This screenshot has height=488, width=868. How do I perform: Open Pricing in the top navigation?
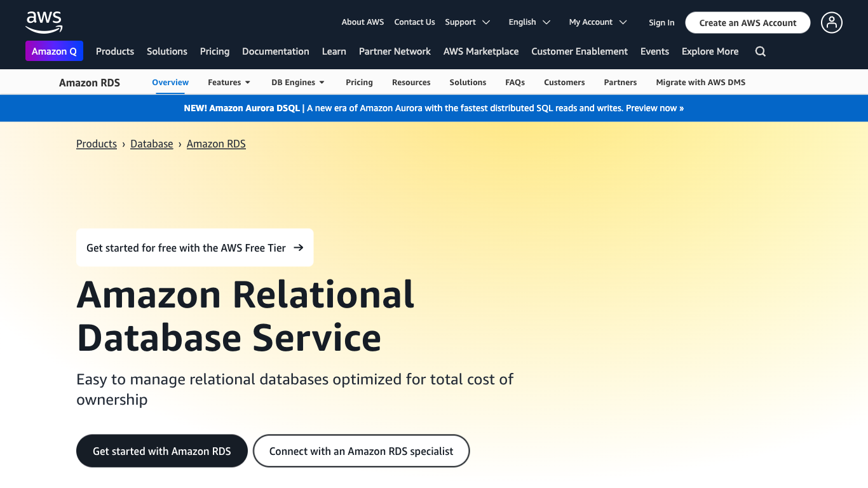(x=215, y=51)
